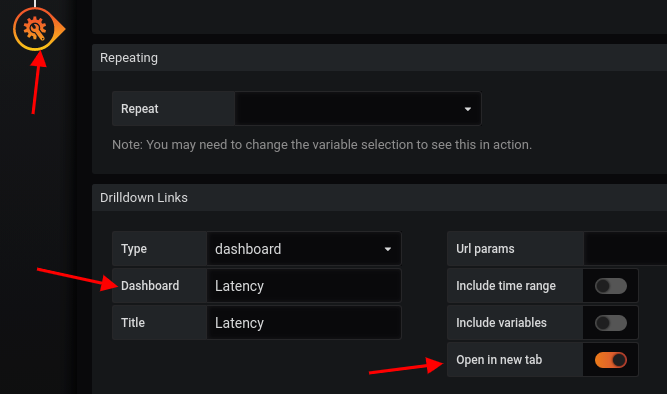Disable the Open in new tab switch
667x394 pixels.
(x=610, y=360)
